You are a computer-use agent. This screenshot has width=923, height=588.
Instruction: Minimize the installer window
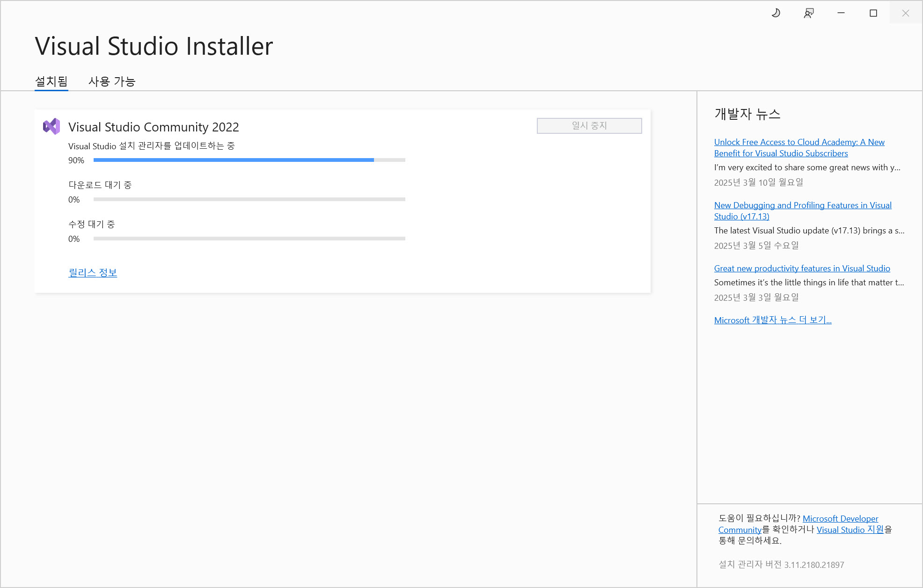(x=841, y=13)
